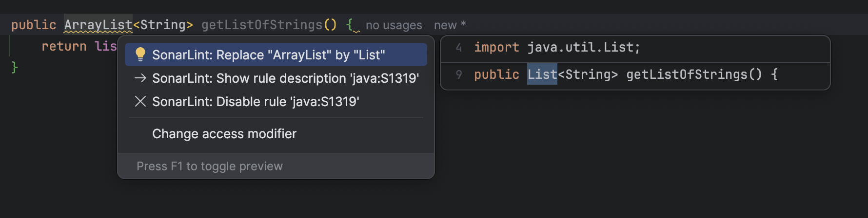Apply SonarLint: Replace "ArrayList" by "List" fix

pyautogui.click(x=268, y=55)
